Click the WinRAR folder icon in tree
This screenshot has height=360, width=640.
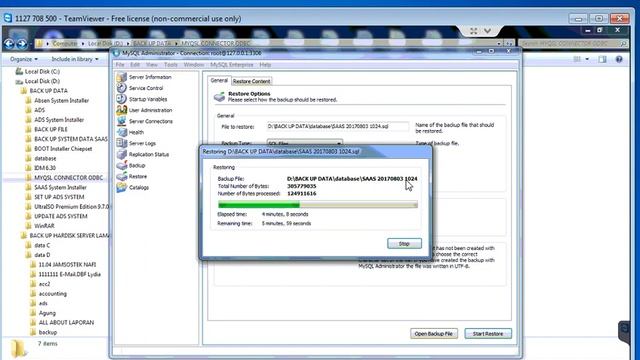tap(28, 226)
